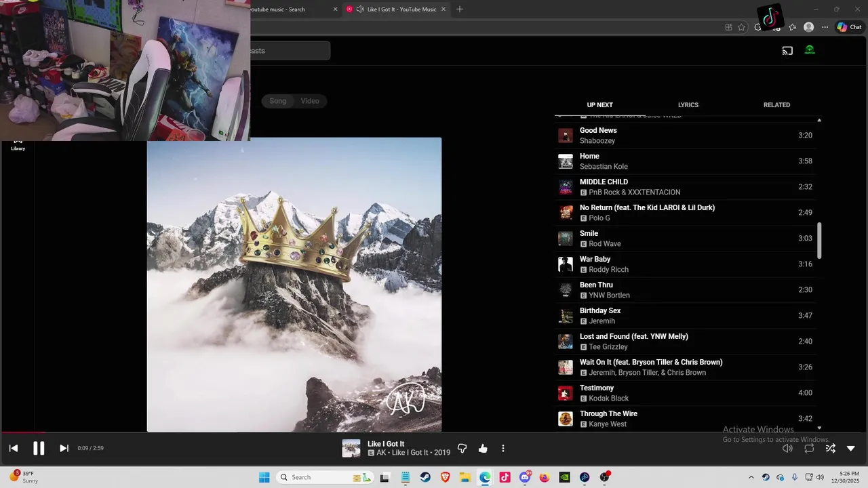Screen dimensions: 868x488
Task: Close the Like I Got It tab
Action: coord(443,9)
